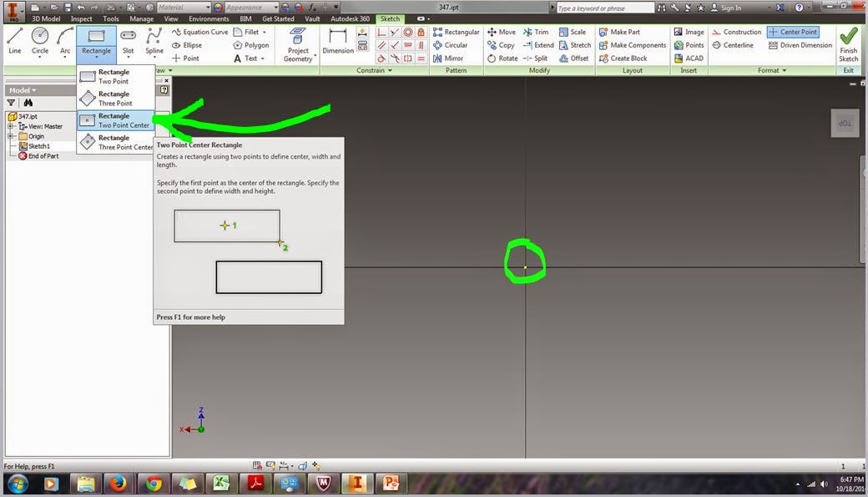Click Create Block button
This screenshot has height=497, width=868.
coord(623,58)
